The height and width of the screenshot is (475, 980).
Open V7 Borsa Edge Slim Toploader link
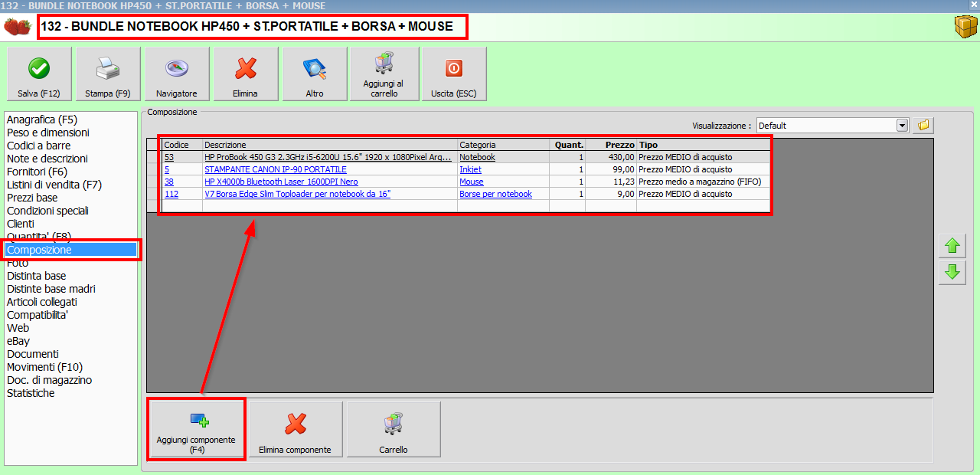click(298, 194)
